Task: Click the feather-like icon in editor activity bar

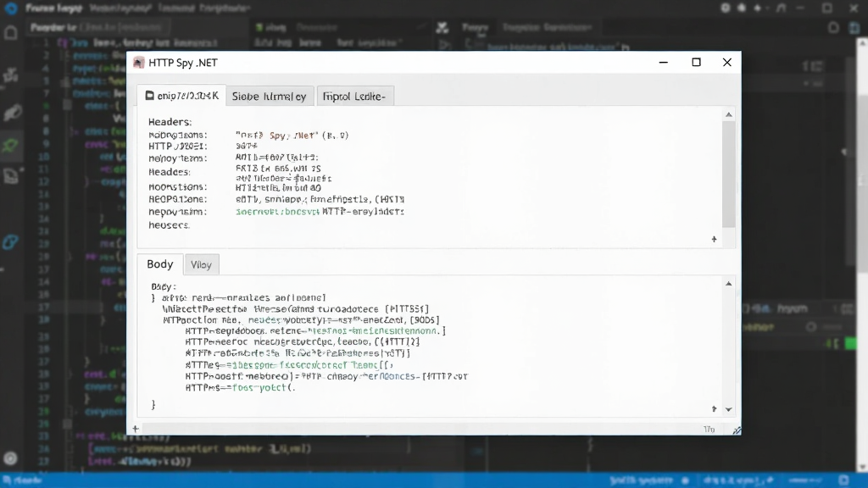Action: [12, 113]
